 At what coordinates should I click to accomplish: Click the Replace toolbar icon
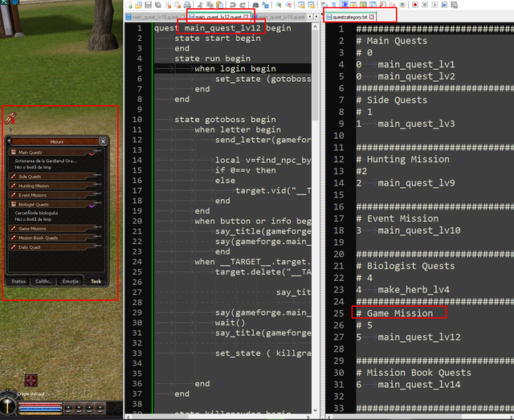(265, 5)
